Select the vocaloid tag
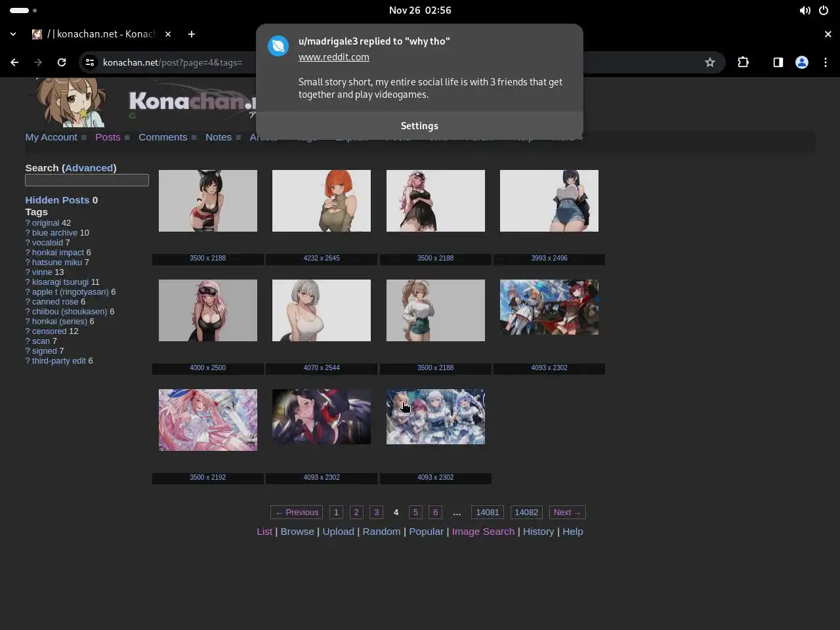Viewport: 840px width, 630px height. coord(47,243)
